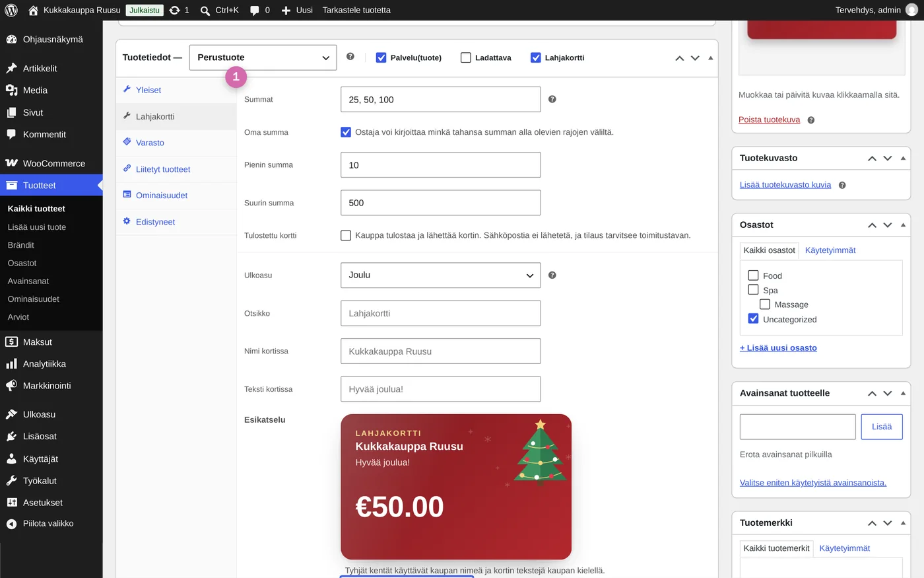Enable Tulostettu kortti checkbox

[346, 235]
